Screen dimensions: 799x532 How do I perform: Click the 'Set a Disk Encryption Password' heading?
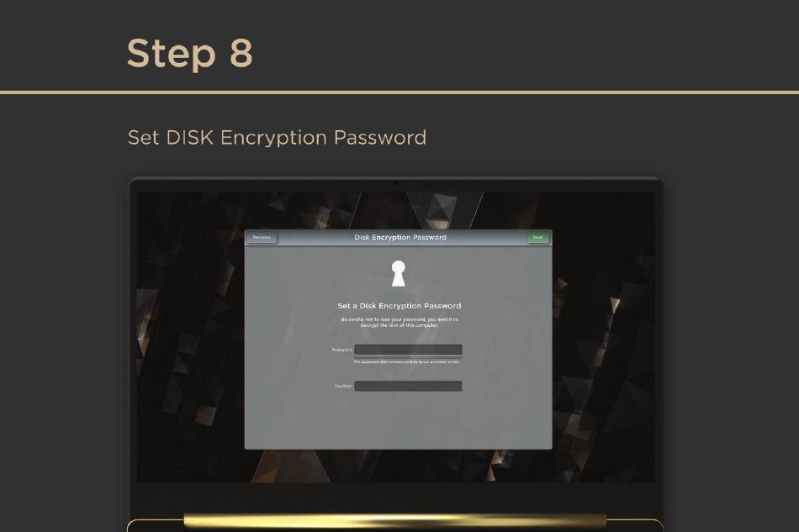[x=399, y=305]
